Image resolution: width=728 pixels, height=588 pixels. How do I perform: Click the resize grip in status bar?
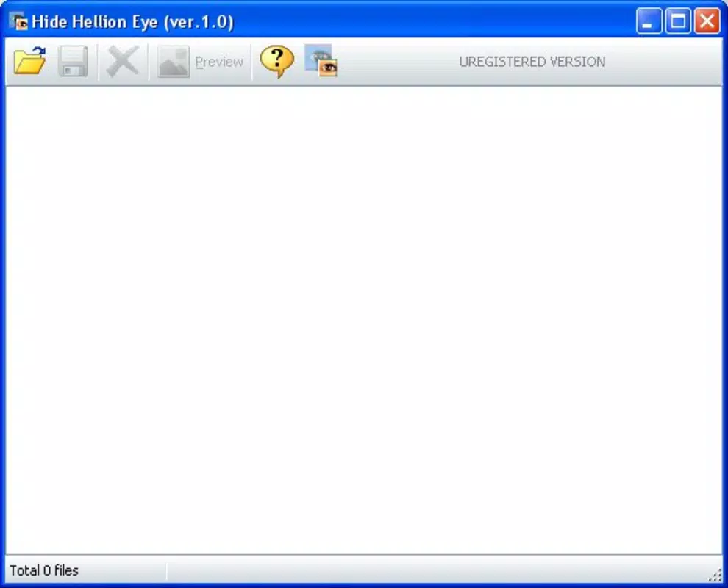tap(715, 575)
